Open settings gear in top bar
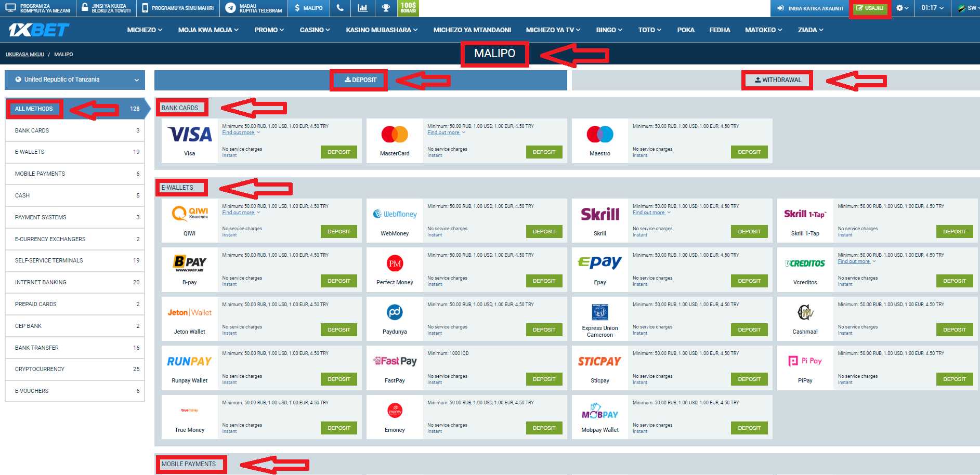Screen dimensions: 980x475 point(902,8)
